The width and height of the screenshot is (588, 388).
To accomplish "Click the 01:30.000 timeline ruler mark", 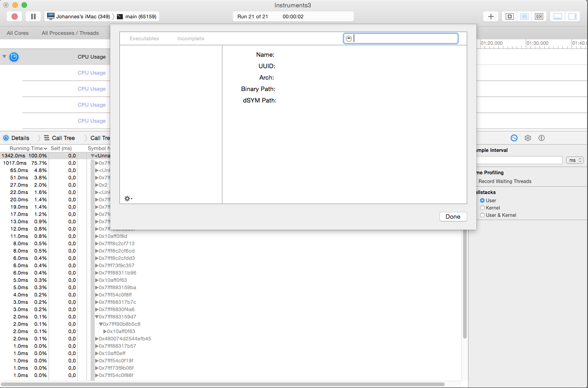I will point(537,43).
